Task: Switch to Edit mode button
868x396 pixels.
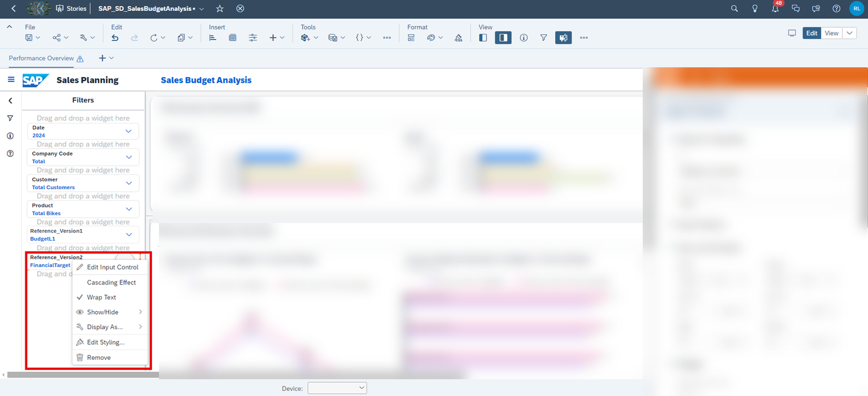Action: (x=812, y=33)
